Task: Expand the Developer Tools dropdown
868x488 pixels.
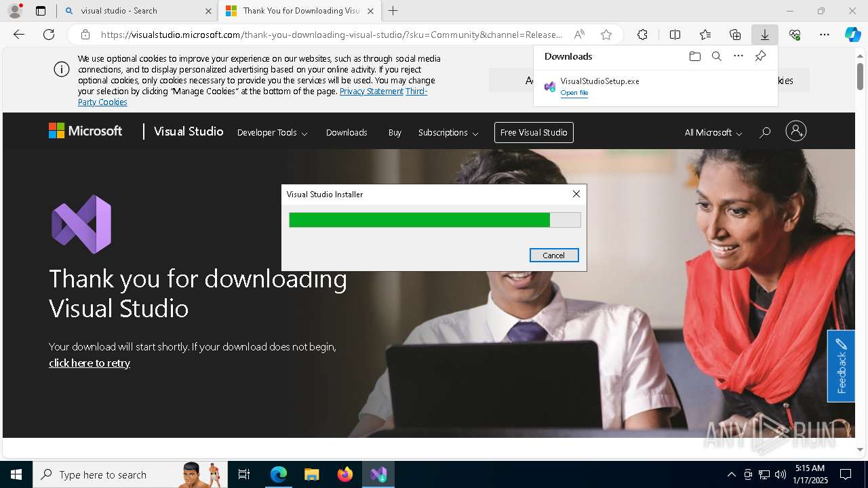Action: pyautogui.click(x=272, y=133)
